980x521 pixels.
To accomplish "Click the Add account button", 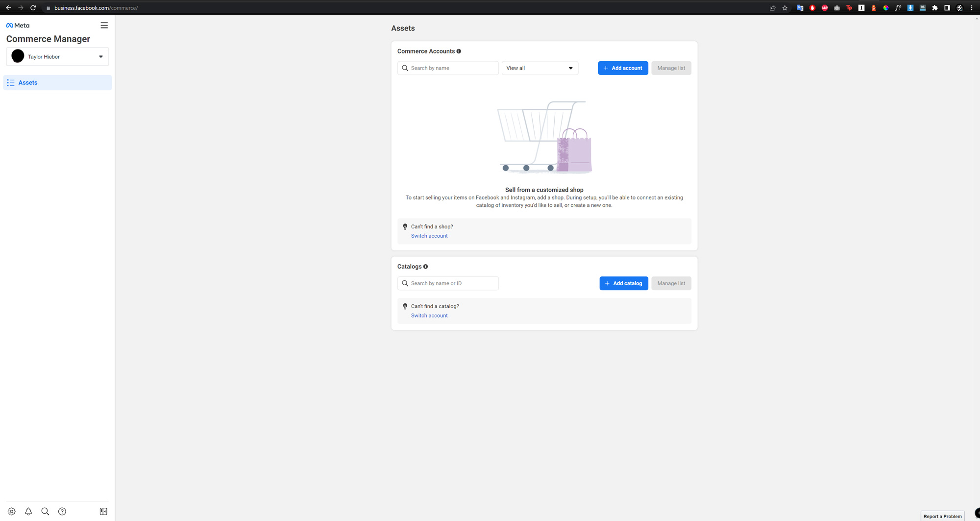I will coord(623,68).
